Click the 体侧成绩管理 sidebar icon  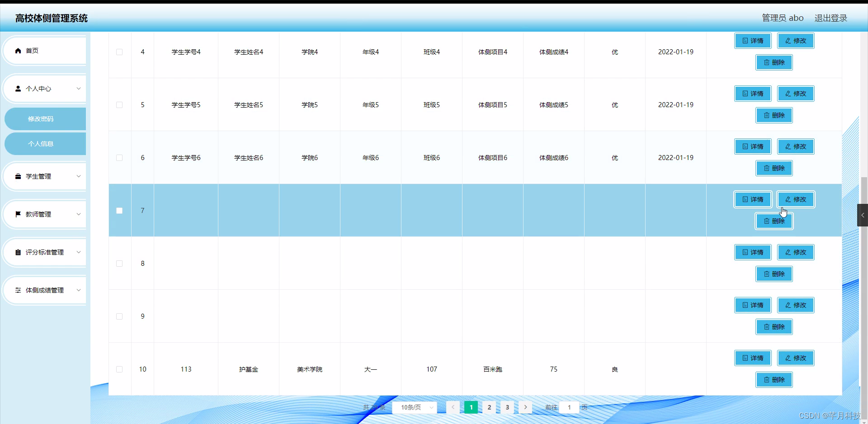click(x=18, y=290)
